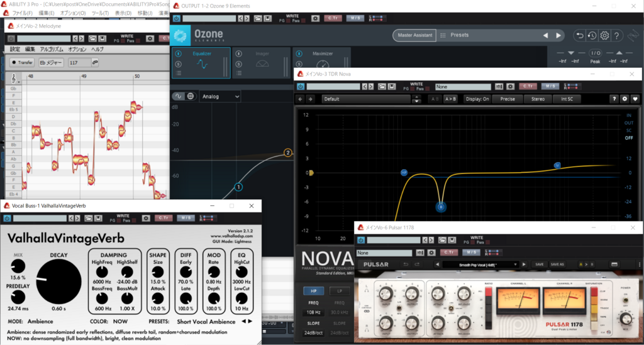Enable the HP filter band in Nova

tap(310, 291)
